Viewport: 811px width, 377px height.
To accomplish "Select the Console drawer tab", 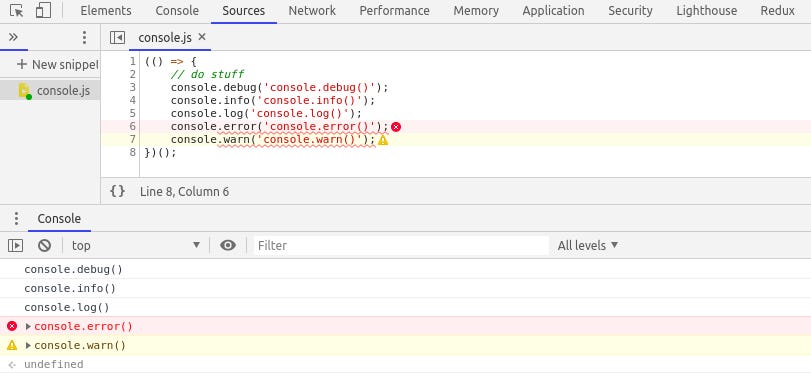I will pyautogui.click(x=59, y=219).
